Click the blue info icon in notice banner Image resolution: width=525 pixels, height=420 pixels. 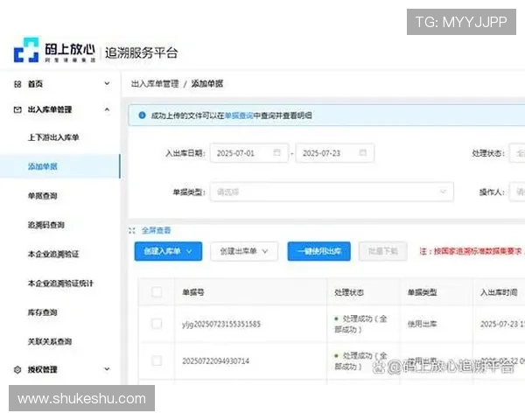pos(142,115)
